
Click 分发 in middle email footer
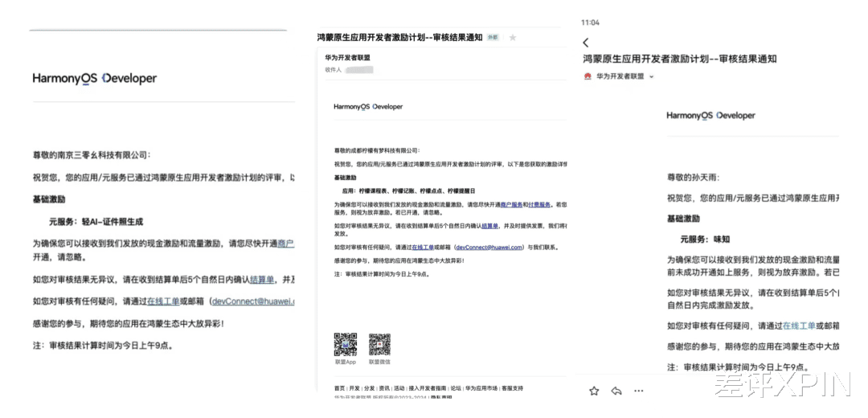pos(369,388)
